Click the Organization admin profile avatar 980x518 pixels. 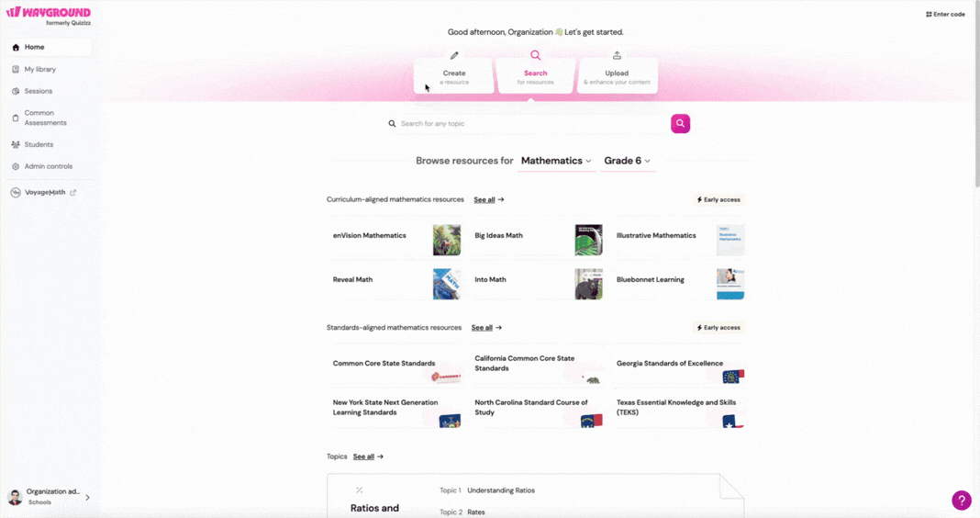click(x=15, y=498)
